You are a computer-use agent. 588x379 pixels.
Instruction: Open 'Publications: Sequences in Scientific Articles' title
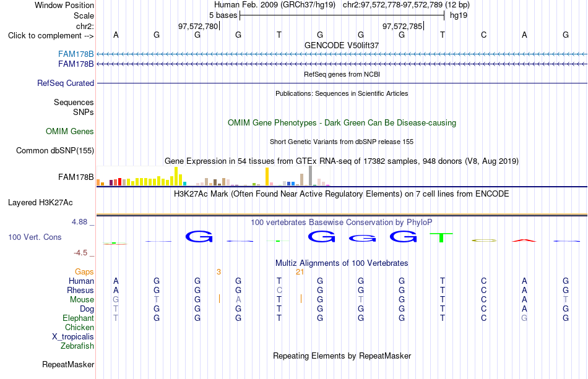[342, 93]
